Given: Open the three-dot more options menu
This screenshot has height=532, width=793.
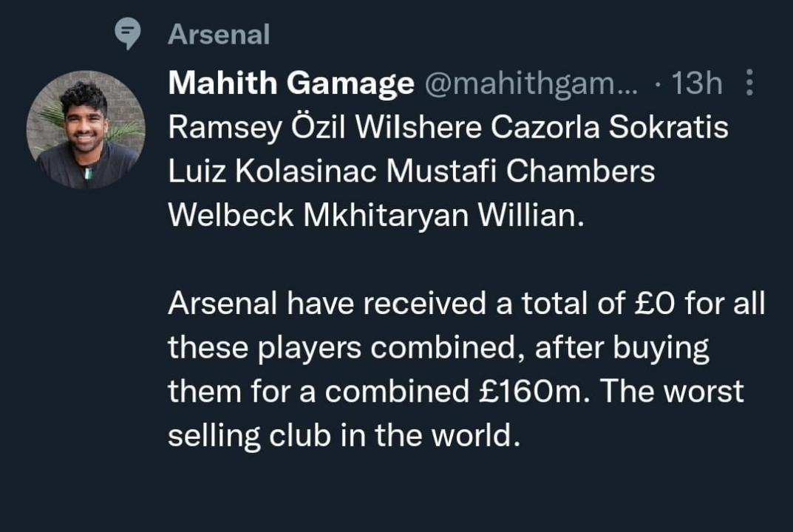Looking at the screenshot, I should click(749, 83).
